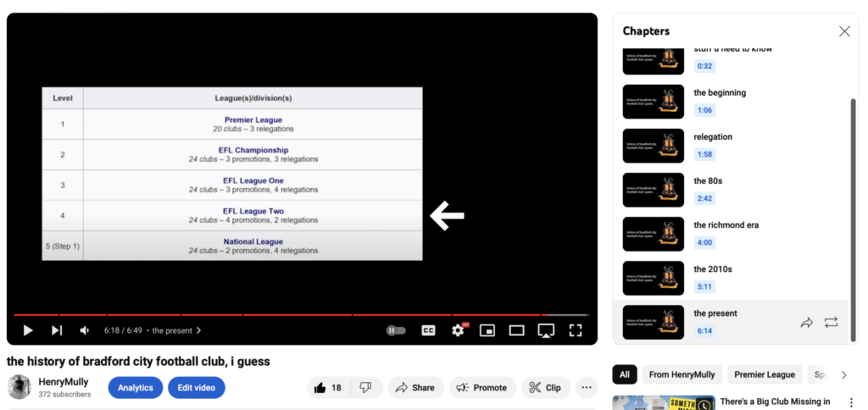This screenshot has height=410, width=868.
Task: Click the 2:42 timestamp
Action: [x=704, y=198]
